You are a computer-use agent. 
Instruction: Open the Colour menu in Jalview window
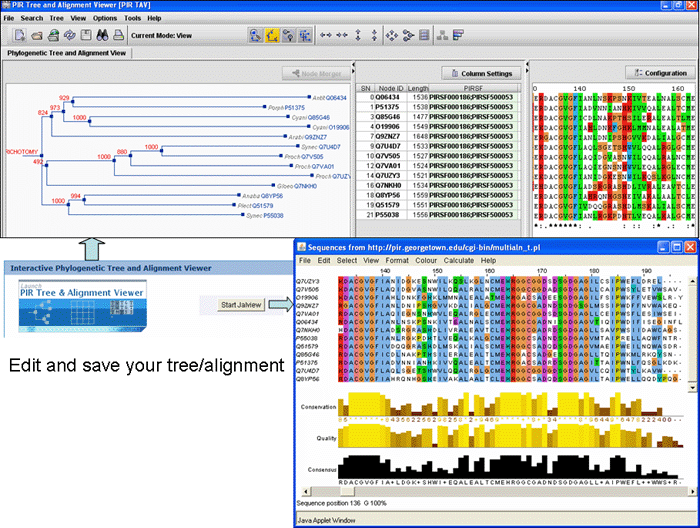click(x=425, y=260)
